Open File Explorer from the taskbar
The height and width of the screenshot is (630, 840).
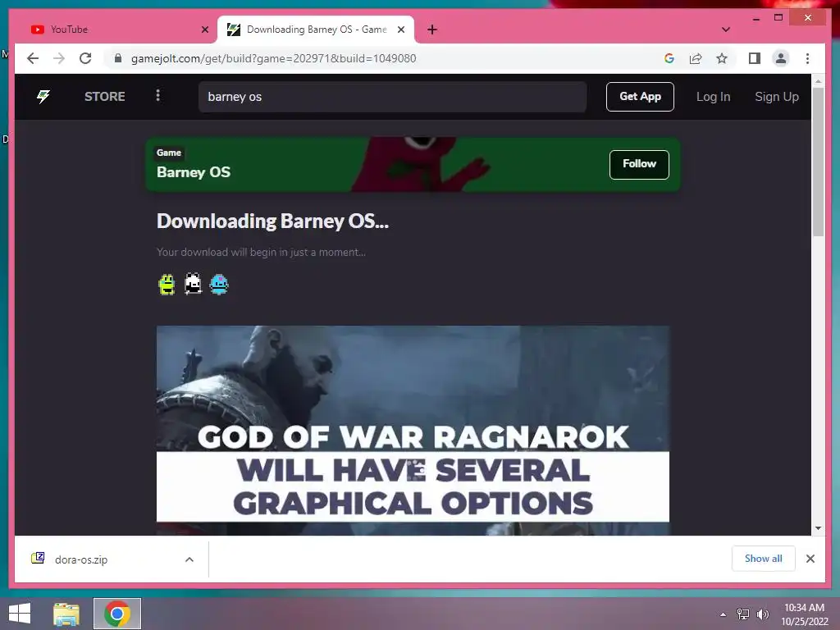[66, 614]
